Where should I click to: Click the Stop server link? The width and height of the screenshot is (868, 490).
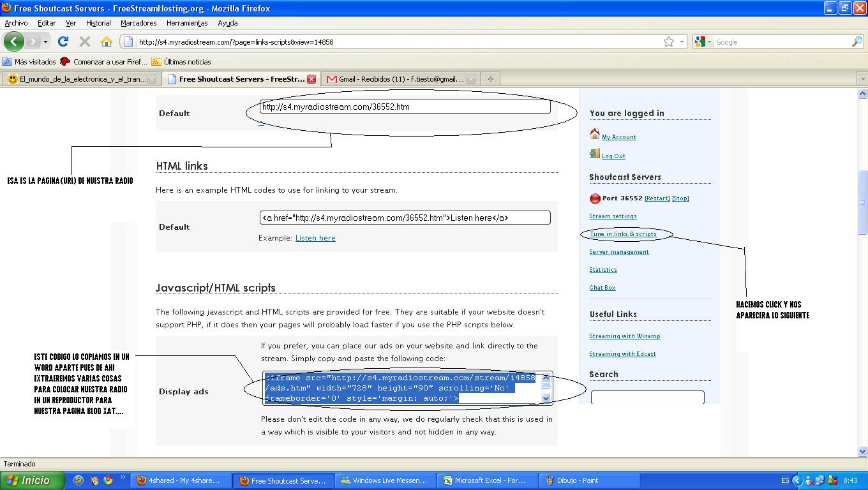click(680, 198)
